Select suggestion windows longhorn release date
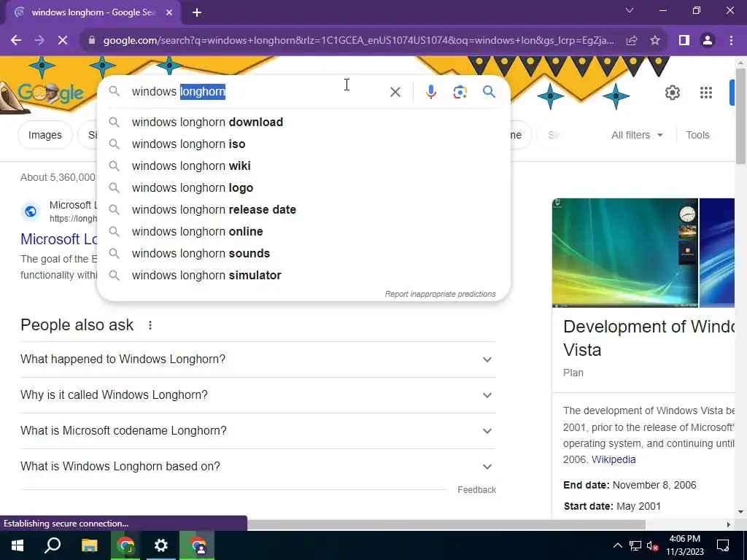 click(303, 209)
